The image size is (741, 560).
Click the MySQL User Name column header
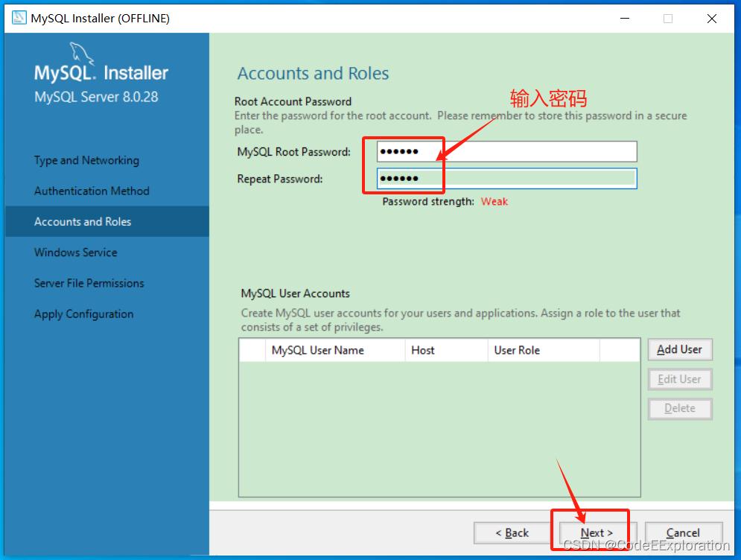pos(335,350)
